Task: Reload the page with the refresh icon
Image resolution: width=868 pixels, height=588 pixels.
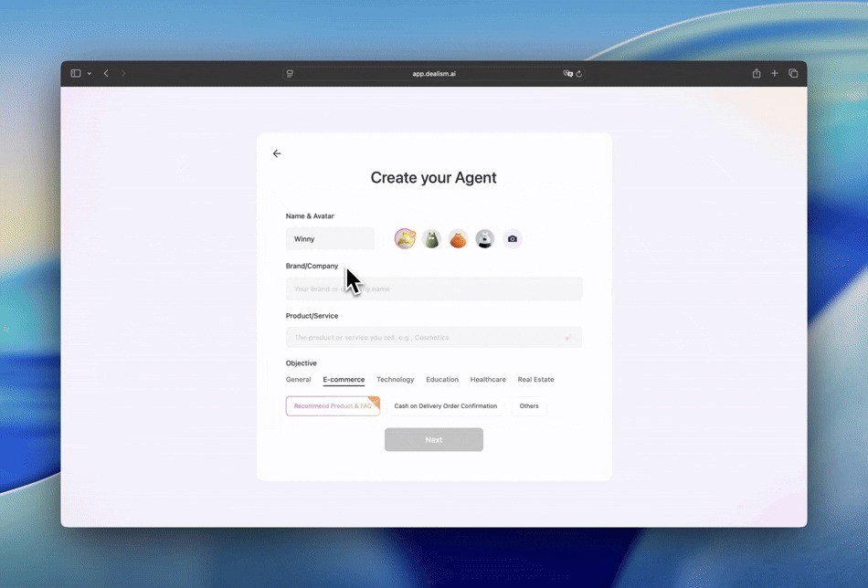Action: pyautogui.click(x=579, y=74)
